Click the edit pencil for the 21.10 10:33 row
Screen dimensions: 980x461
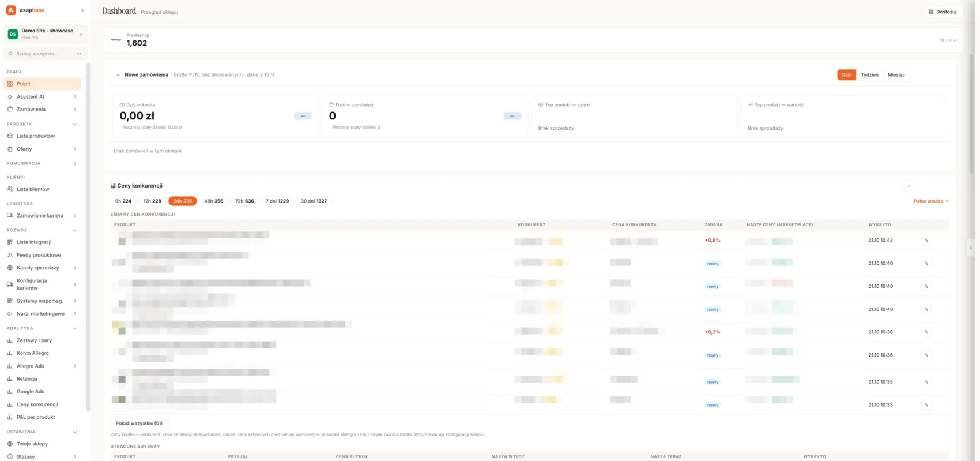[x=926, y=405]
